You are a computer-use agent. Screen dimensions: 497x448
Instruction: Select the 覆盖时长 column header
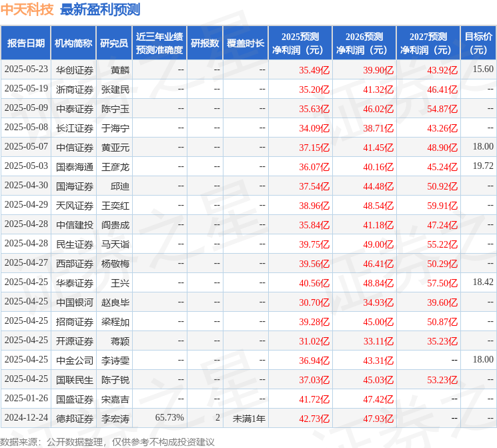coord(245,43)
